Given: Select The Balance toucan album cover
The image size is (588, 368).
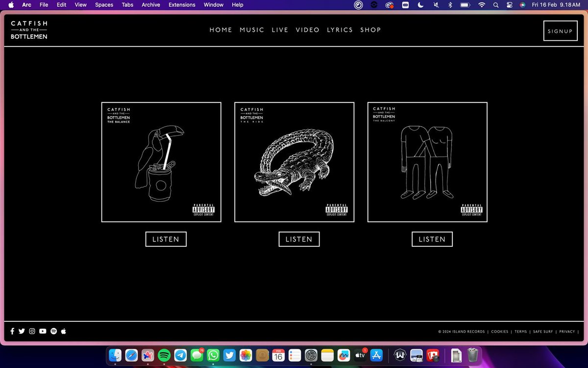Looking at the screenshot, I should click(161, 162).
